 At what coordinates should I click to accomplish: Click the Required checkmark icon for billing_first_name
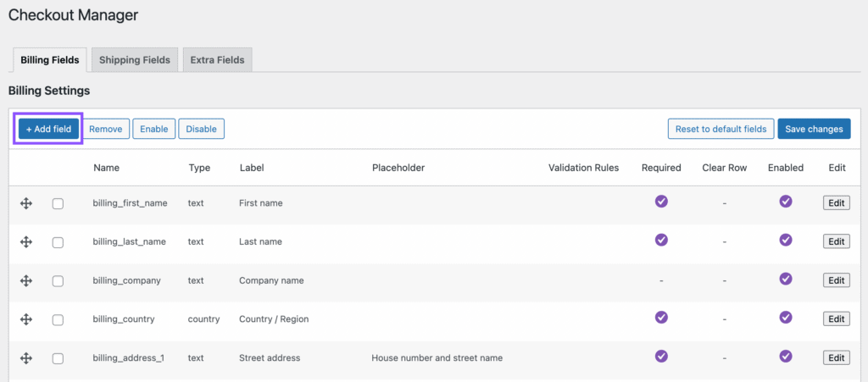[x=661, y=202]
